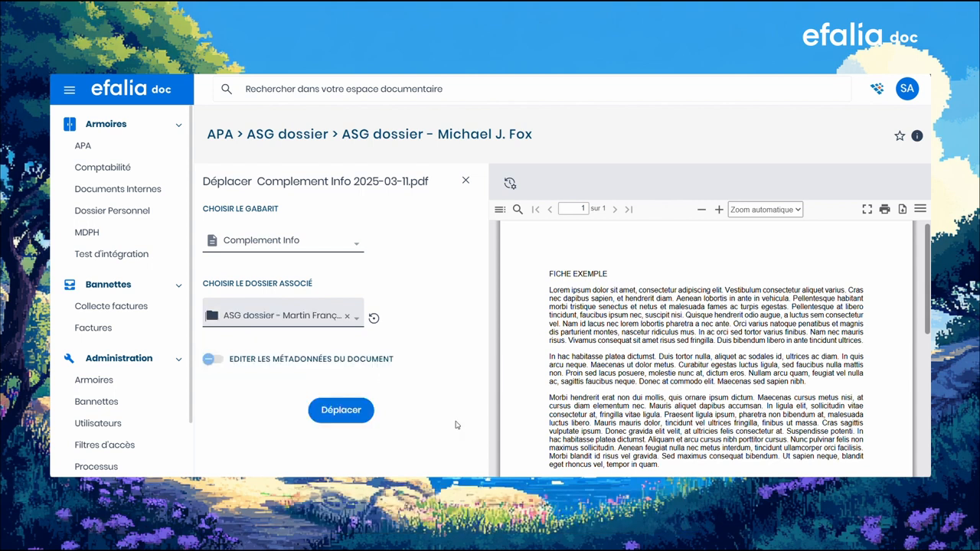The image size is (980, 551).
Task: Click the search magnifier icon
Action: pos(227,89)
